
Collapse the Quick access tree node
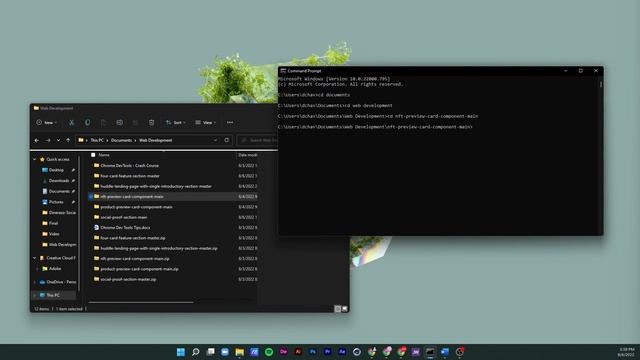point(35,160)
